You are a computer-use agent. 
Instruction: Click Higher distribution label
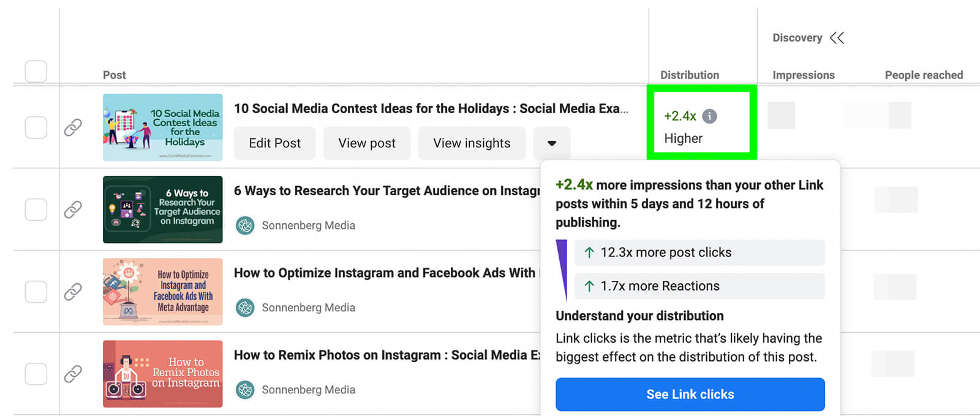684,139
